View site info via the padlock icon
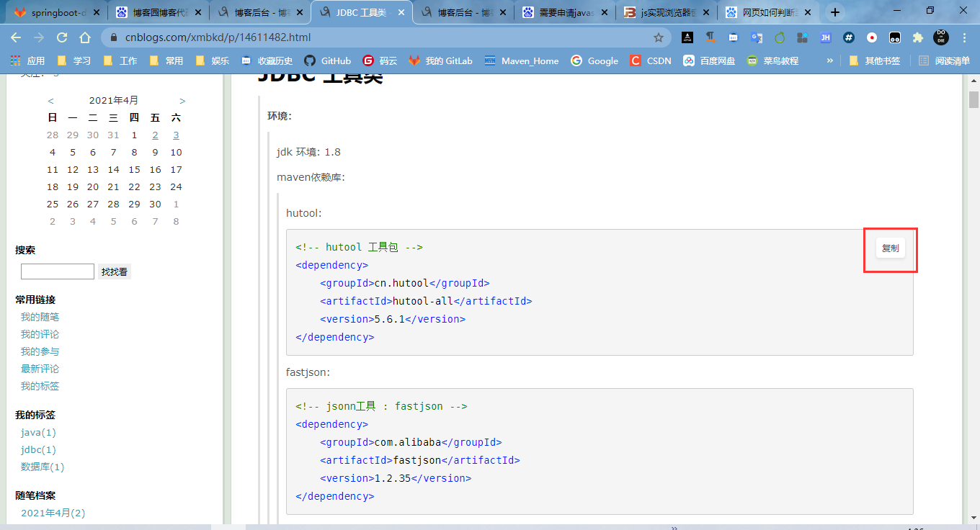Viewport: 980px width, 530px height. [114, 37]
